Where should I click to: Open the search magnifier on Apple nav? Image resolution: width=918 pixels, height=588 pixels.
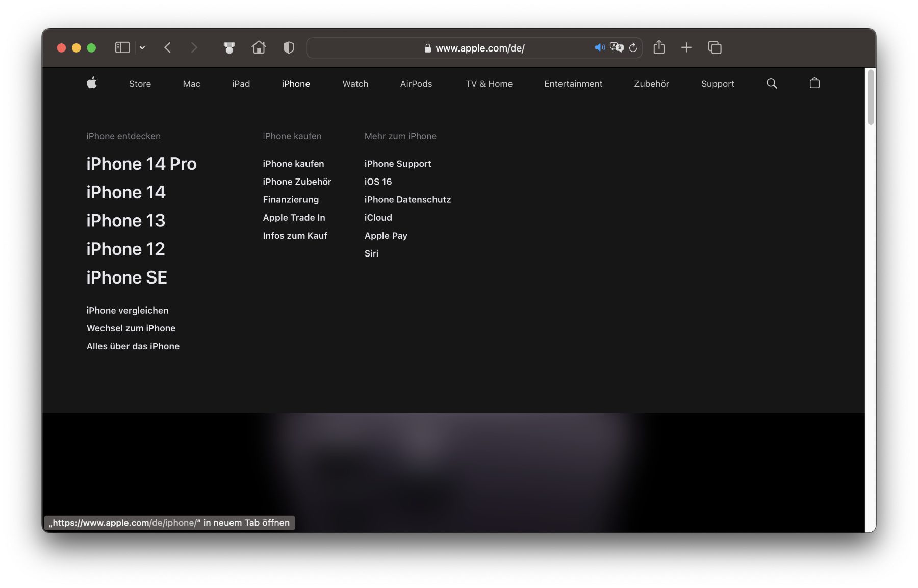[772, 83]
